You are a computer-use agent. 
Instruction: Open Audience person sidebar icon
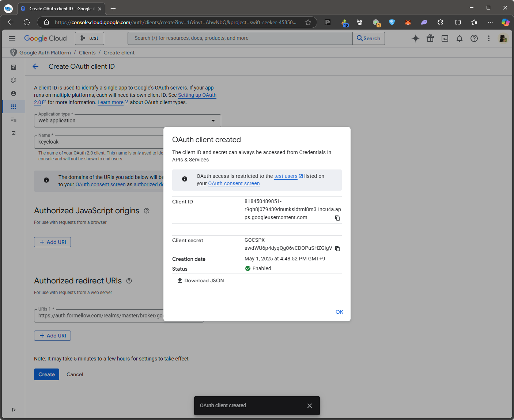pyautogui.click(x=14, y=93)
